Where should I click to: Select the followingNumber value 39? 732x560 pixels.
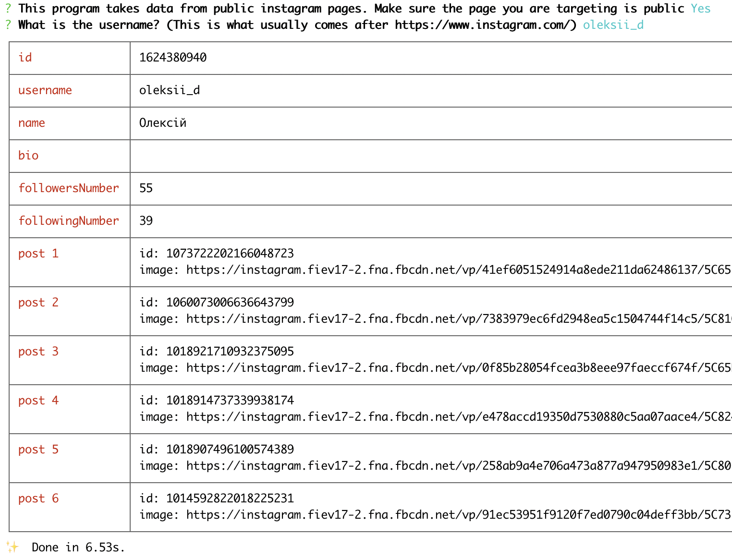pos(146,221)
